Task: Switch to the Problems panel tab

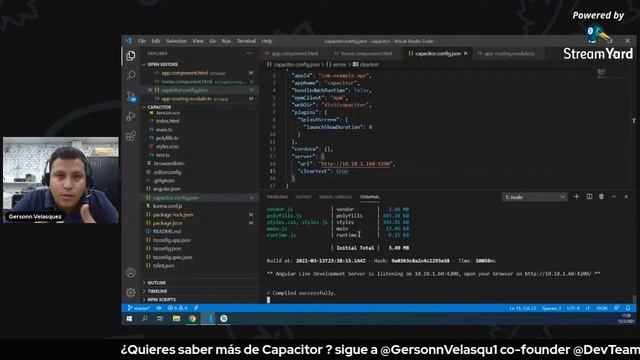Action: (x=278, y=197)
